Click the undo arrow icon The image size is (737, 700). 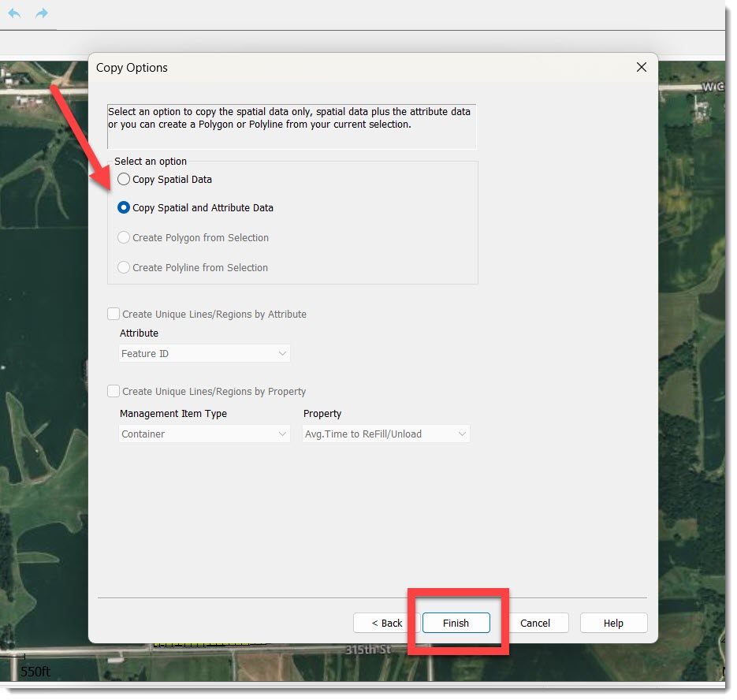point(14,13)
